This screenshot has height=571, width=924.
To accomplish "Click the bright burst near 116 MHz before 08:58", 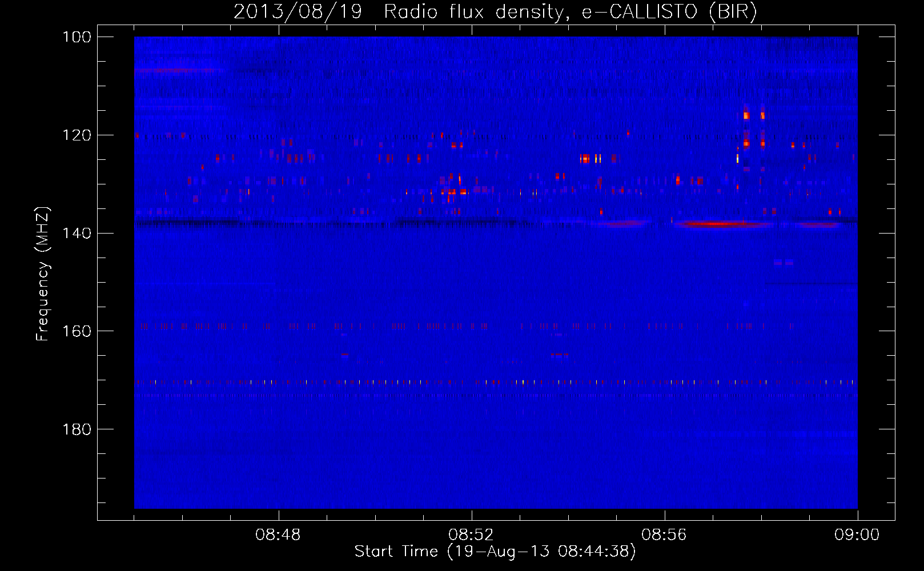I will pyautogui.click(x=746, y=115).
